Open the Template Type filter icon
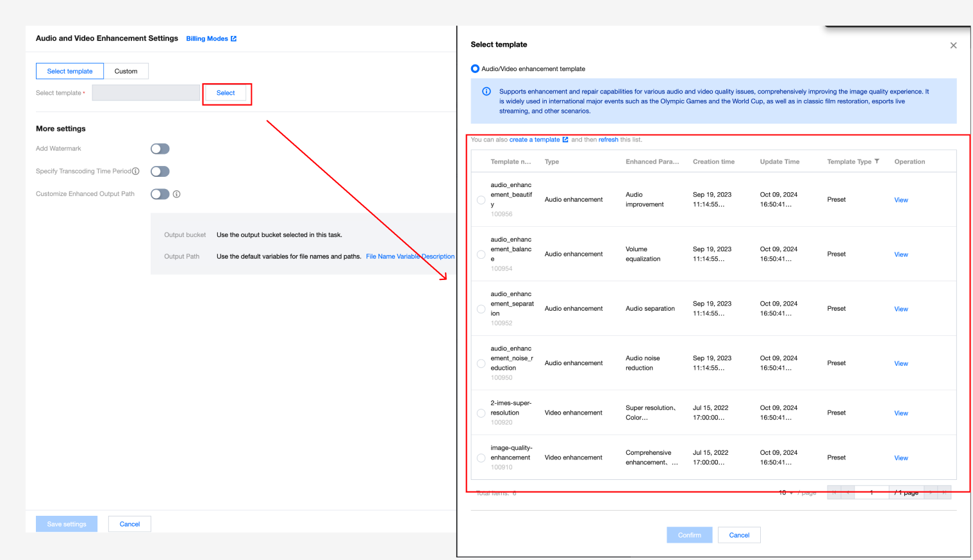The image size is (973, 560). click(x=877, y=161)
